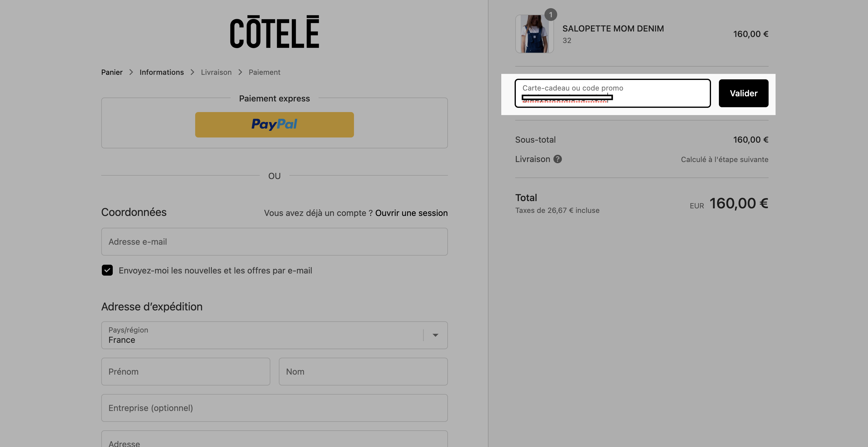This screenshot has height=447, width=868.
Task: Focus the Adresse e-mail input field
Action: click(x=274, y=242)
